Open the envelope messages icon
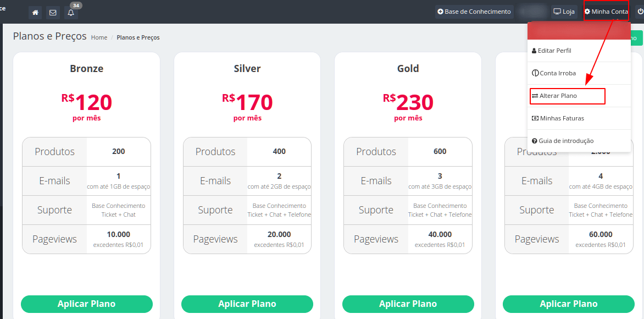 (53, 12)
